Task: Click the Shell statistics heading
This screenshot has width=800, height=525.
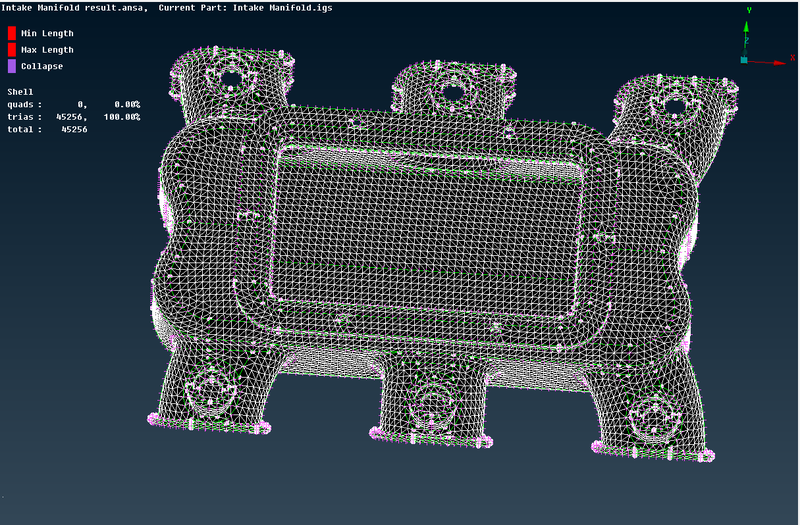Action: click(20, 91)
